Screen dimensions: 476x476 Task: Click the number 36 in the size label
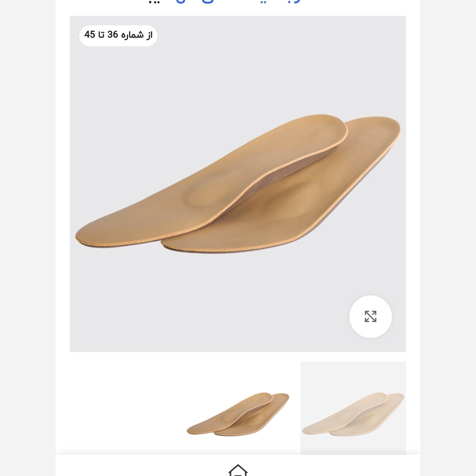[113, 34]
